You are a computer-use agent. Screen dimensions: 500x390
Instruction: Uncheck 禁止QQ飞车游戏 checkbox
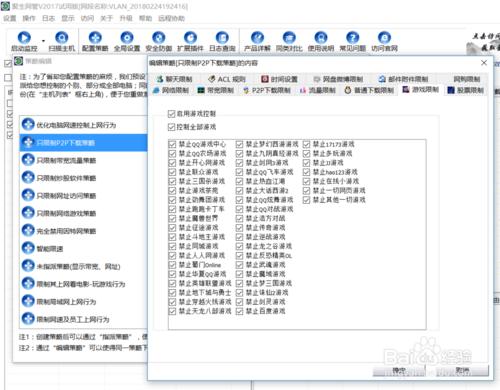[x=239, y=172]
